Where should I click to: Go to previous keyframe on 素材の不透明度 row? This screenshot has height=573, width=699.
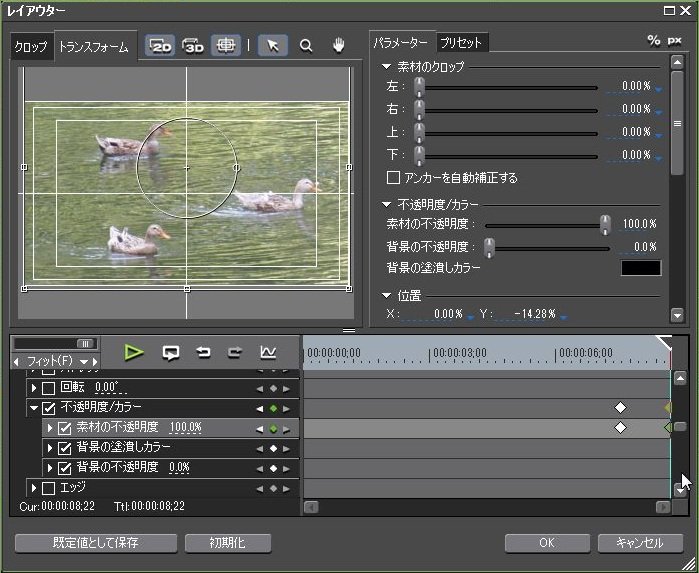coord(259,429)
